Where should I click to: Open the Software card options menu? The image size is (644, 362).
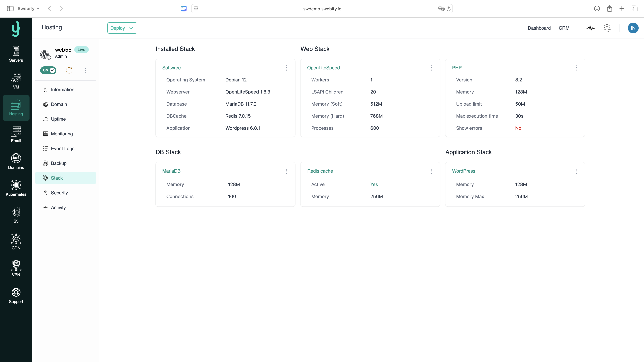tap(286, 68)
